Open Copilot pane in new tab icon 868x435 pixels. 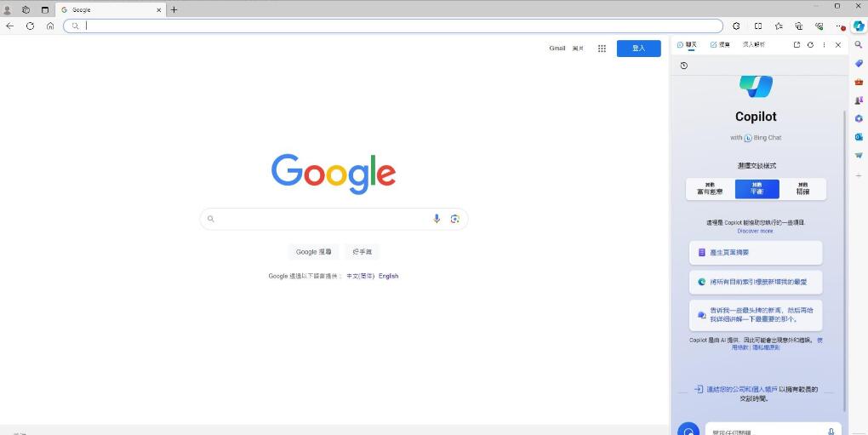point(797,45)
